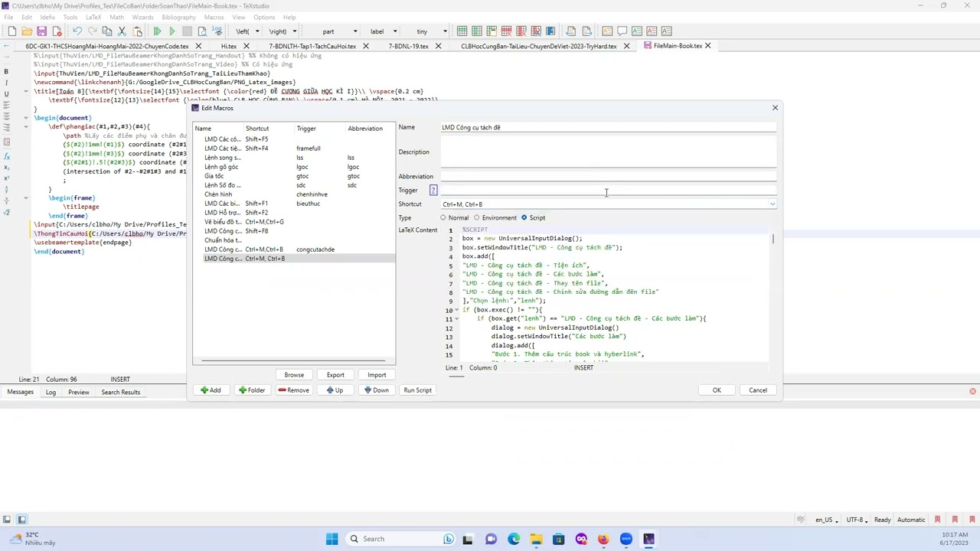This screenshot has height=551, width=980.
Task: Open the en_US language selector in status bar
Action: [x=826, y=520]
